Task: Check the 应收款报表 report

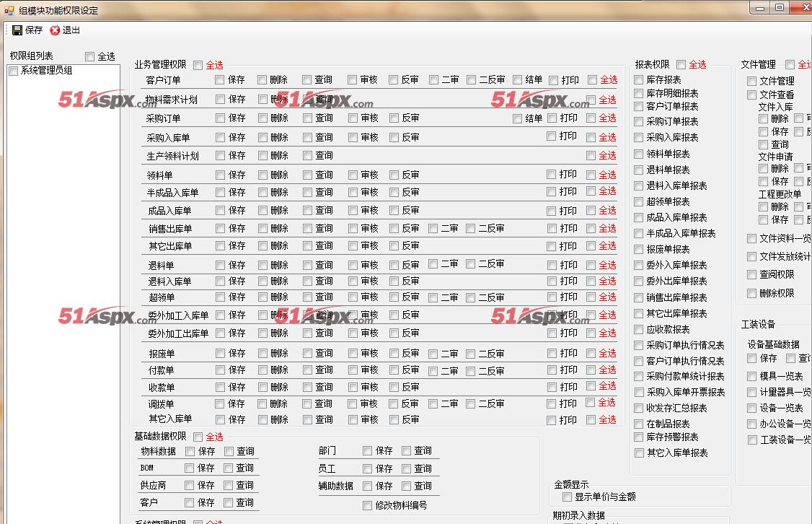Action: pos(638,330)
